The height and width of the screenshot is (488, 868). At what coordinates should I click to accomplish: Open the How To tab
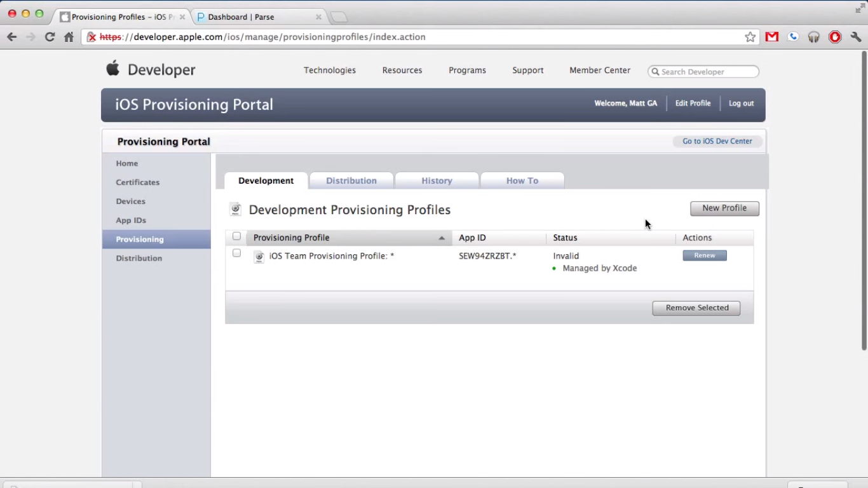[522, 180]
